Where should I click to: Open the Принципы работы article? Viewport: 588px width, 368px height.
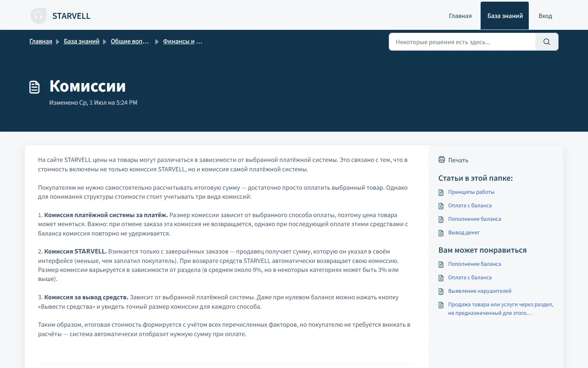click(471, 192)
